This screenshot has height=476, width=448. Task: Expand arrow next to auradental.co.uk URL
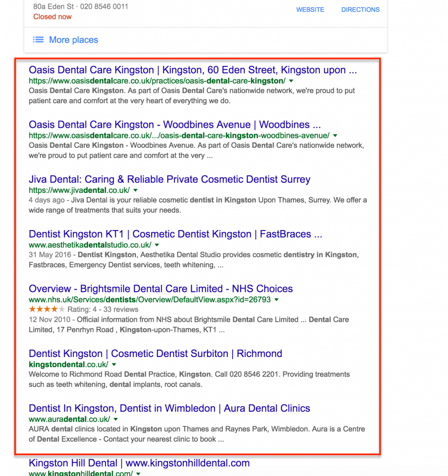click(x=116, y=419)
